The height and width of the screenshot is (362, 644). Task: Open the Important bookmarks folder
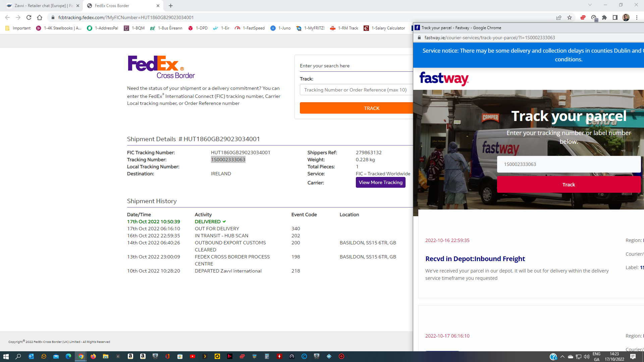[x=18, y=28]
